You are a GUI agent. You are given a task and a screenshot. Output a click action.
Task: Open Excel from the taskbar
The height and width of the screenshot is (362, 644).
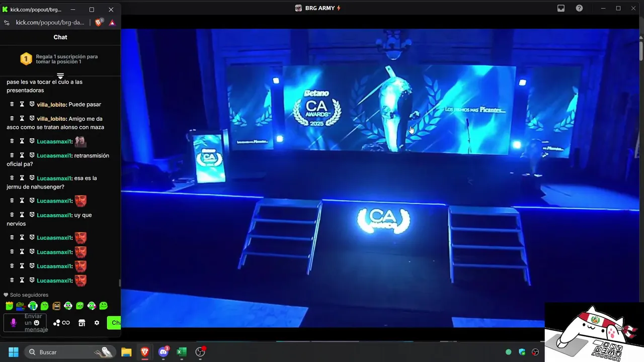point(182,352)
